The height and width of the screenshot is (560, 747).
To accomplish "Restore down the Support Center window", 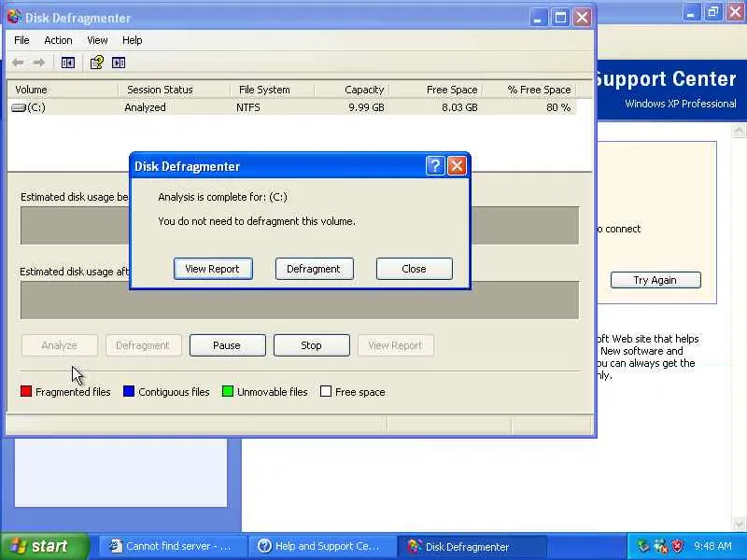I will coord(713,11).
